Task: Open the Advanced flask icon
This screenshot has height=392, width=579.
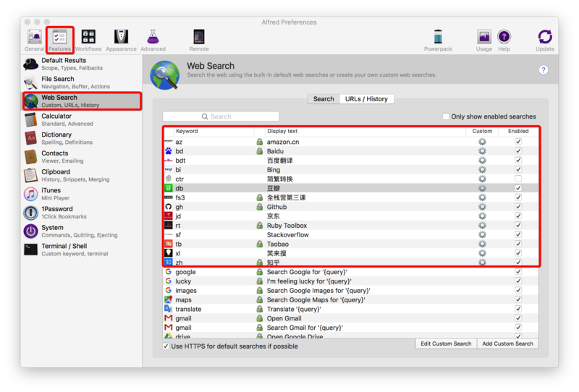Action: click(x=153, y=41)
